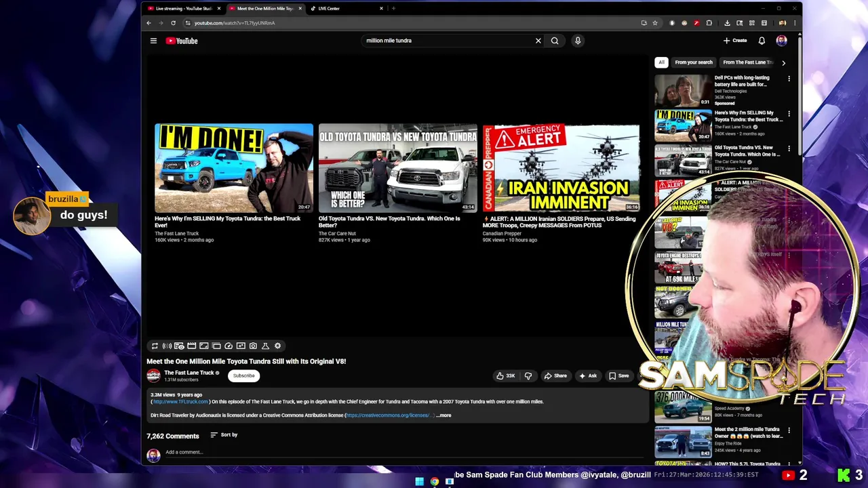Open the Old vs New Tundra endscreen thumbnail
The height and width of the screenshot is (488, 868).
[398, 167]
